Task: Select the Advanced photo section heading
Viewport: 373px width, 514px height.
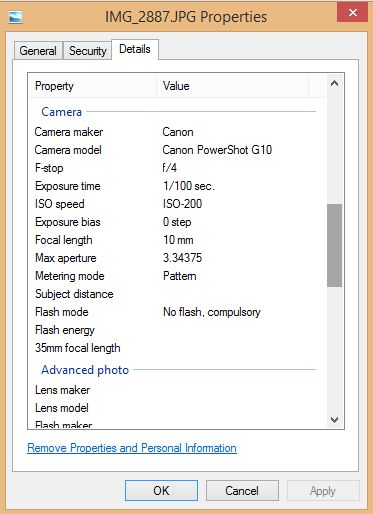Action: (85, 370)
